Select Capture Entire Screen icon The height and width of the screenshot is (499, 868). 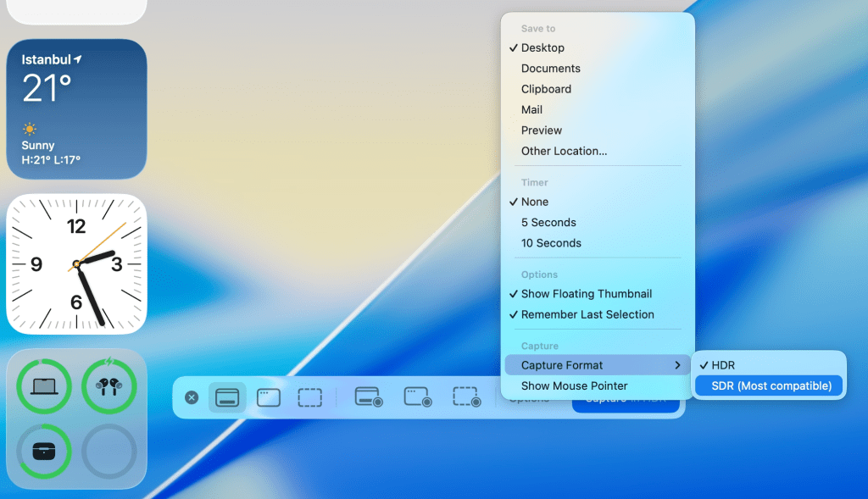(227, 397)
